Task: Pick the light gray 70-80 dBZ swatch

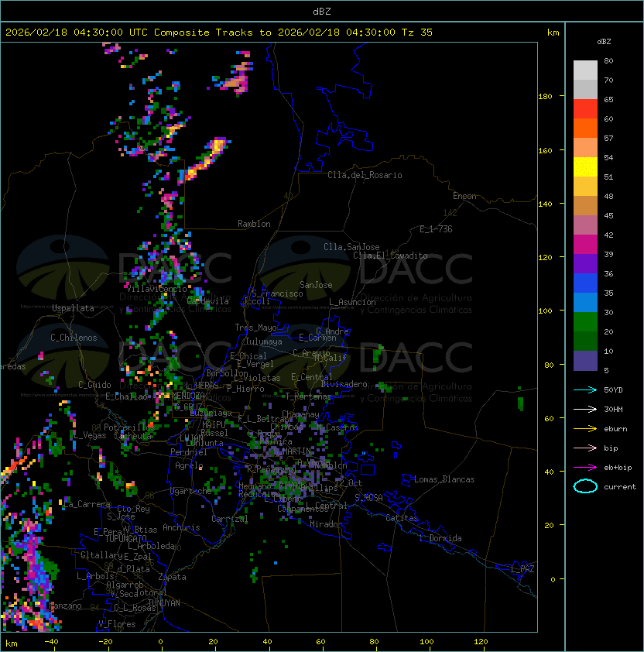Action: click(585, 70)
